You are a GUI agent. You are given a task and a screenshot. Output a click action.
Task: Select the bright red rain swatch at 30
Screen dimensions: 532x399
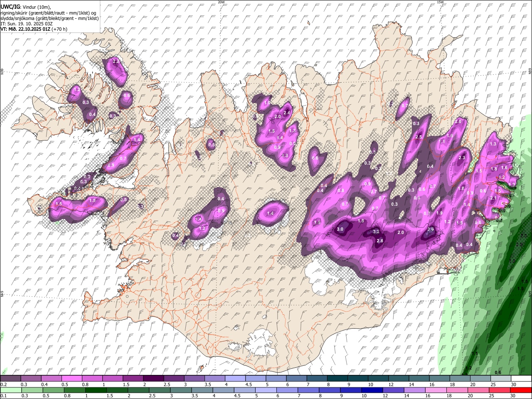tap(520, 390)
